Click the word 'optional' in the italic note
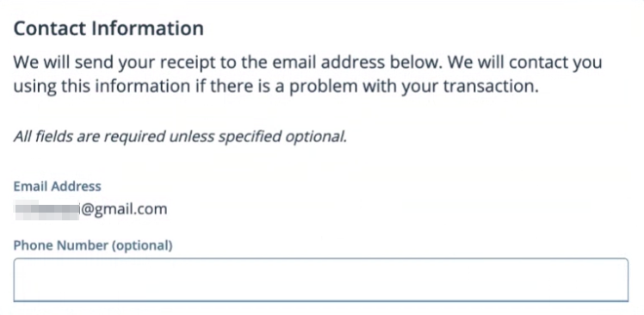644x315 pixels. (x=315, y=137)
